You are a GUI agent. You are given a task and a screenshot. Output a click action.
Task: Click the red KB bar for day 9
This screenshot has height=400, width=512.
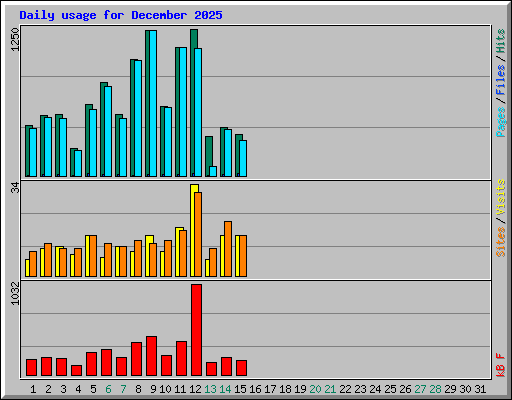(151, 356)
